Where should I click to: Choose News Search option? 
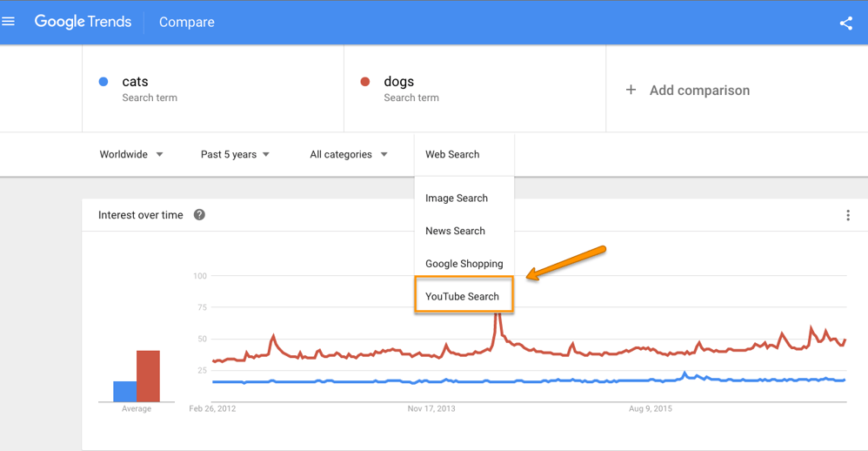[455, 231]
